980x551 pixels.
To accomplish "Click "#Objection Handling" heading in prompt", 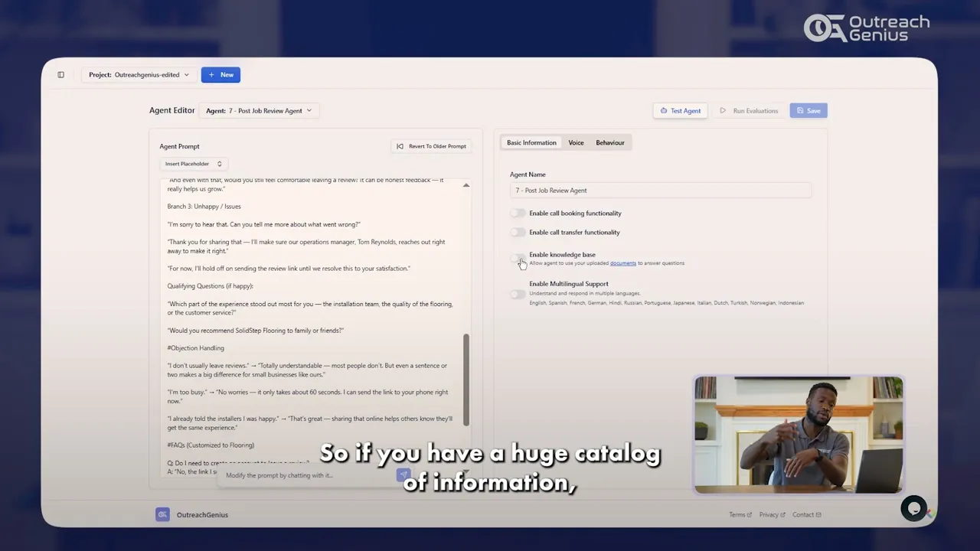I will (x=196, y=348).
